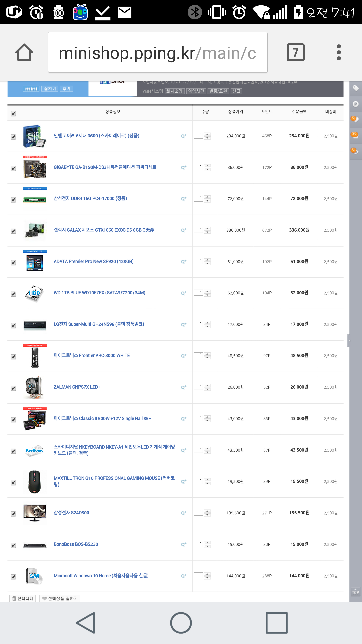
Task: Click the quantity stepper for GIGABYTE GA-B150M-DS3H
Action: point(207,167)
